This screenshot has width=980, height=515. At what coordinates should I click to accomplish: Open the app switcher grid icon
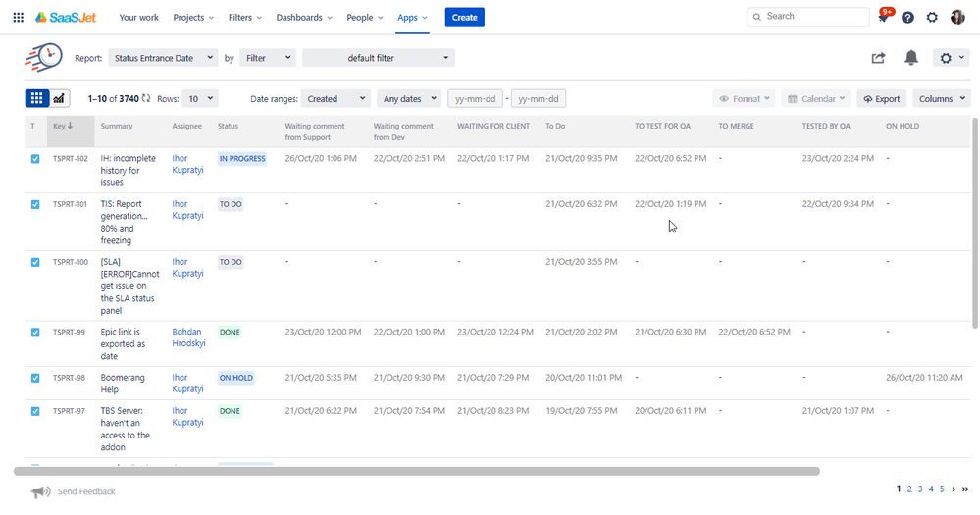coord(18,17)
